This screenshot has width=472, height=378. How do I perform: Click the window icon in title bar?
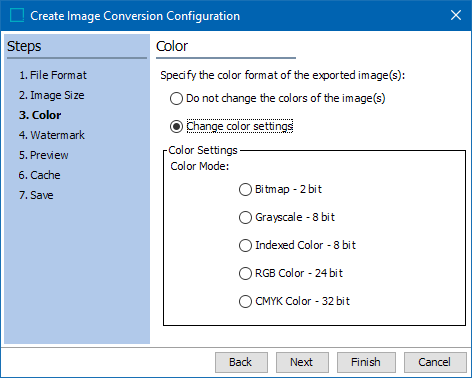click(17, 15)
